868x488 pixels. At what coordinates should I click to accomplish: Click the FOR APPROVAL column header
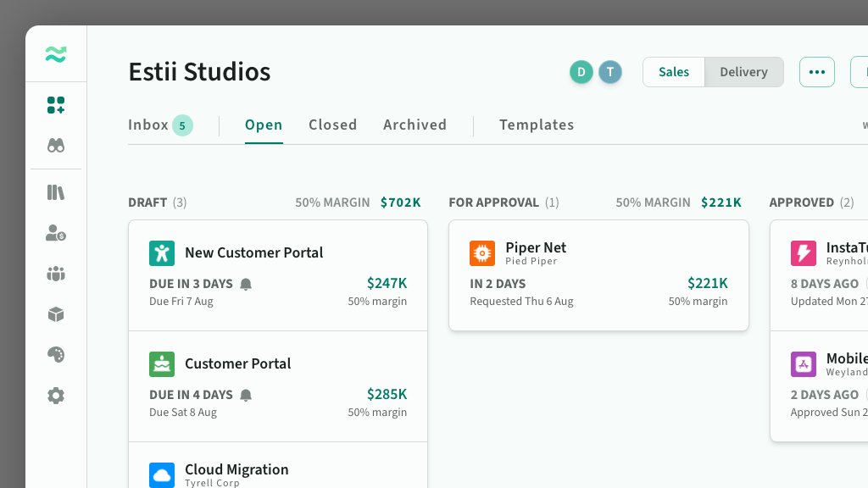493,202
